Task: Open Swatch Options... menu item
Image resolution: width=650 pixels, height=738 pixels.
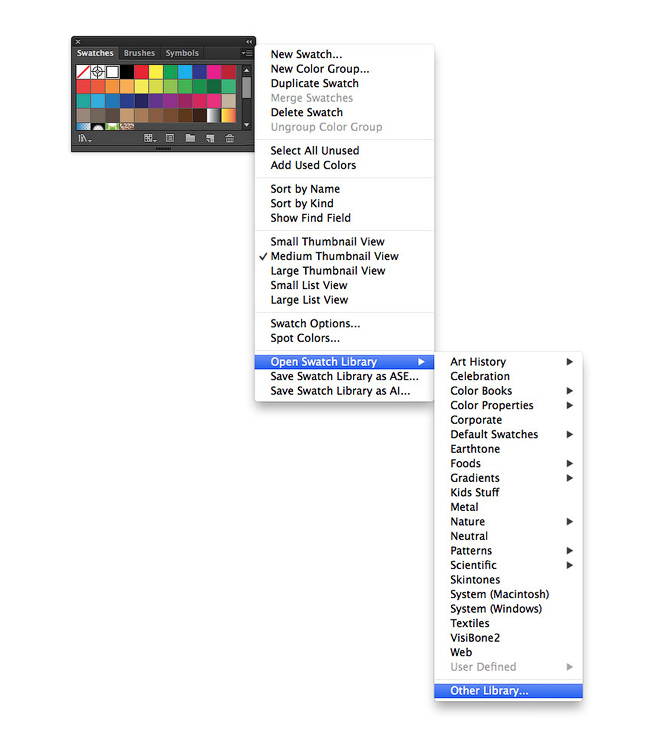Action: point(344,323)
